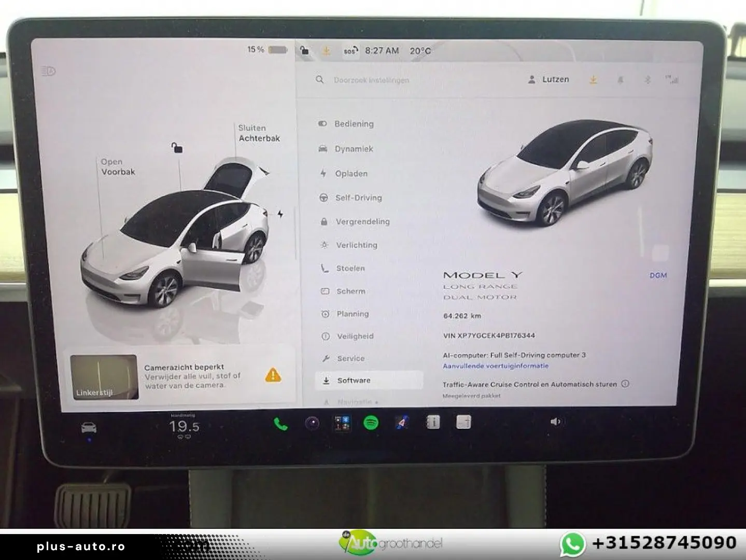The height and width of the screenshot is (560, 746).
Task: Open the dashcam camera app icon
Action: tap(312, 424)
